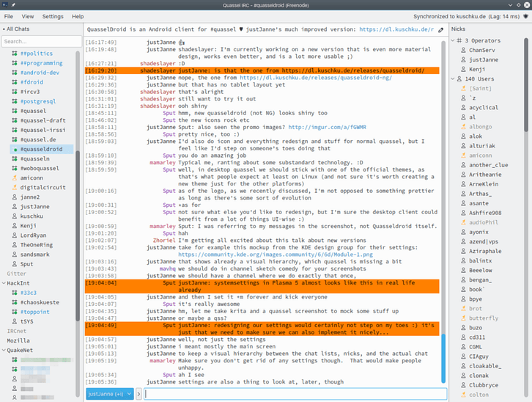This screenshot has width=532, height=402.
Task: Click the #33c3 channel icon
Action: pyautogui.click(x=15, y=293)
